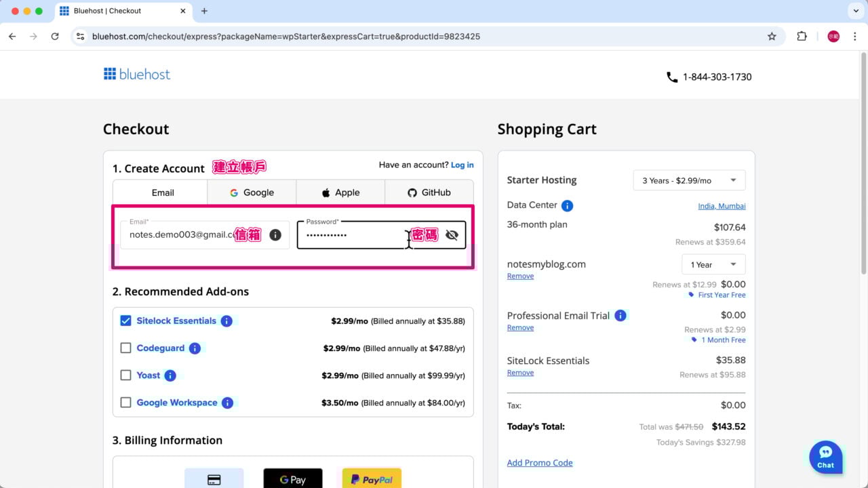Click the info icon beside the Email field
Screen dimensions: 868x488
pos(275,235)
